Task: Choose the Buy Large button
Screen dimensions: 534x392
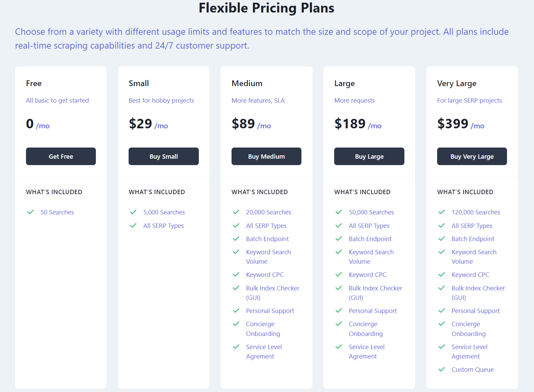Action: click(x=369, y=156)
